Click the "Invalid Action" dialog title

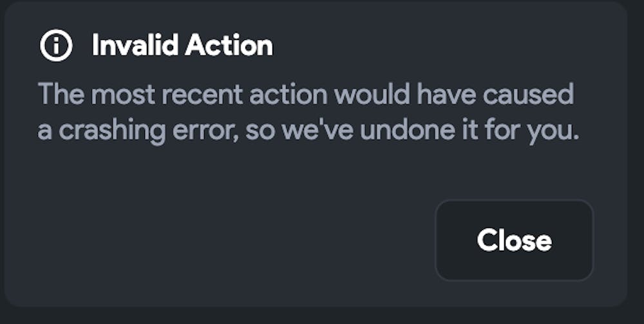(x=182, y=46)
